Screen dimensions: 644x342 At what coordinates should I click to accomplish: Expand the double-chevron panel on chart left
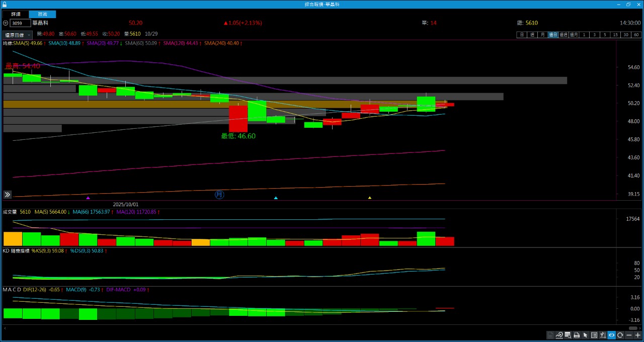pos(8,195)
